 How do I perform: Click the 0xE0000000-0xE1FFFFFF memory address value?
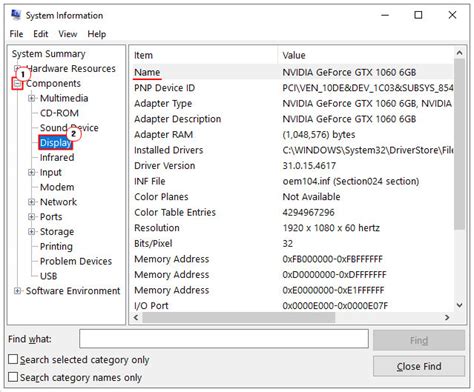coord(333,290)
